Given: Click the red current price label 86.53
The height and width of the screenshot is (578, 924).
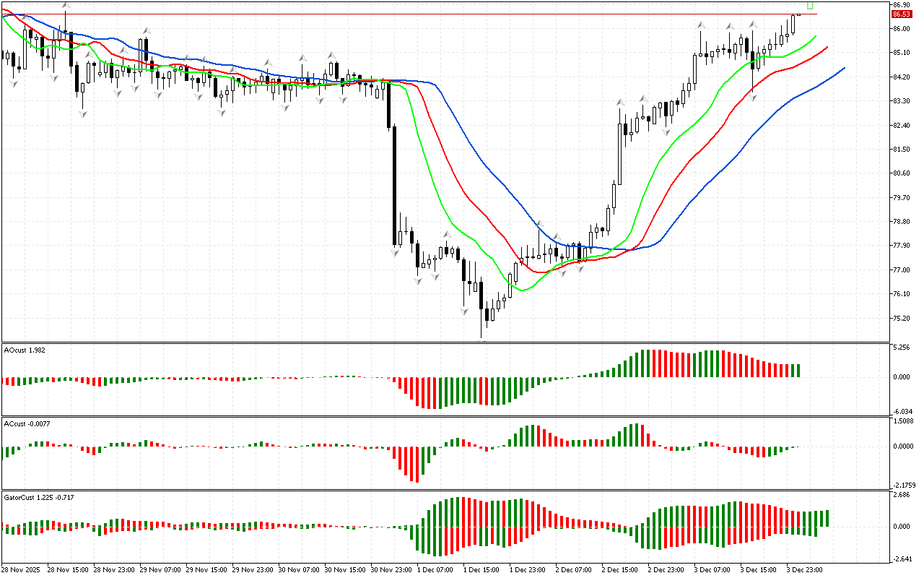Looking at the screenshot, I should point(900,14).
